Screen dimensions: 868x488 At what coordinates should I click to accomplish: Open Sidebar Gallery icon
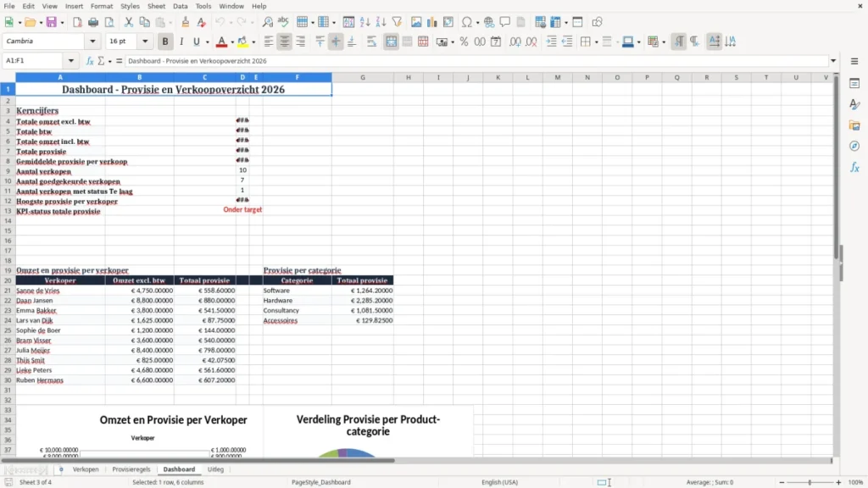coord(854,125)
